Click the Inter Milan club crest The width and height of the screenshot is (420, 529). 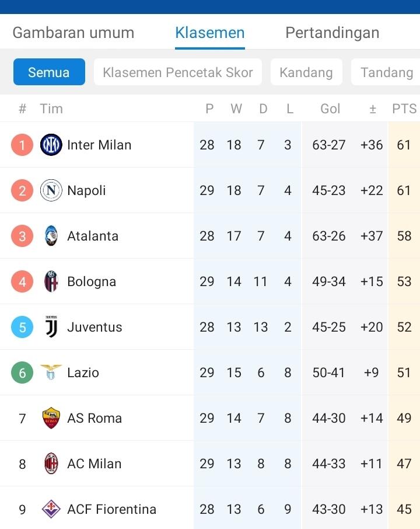pyautogui.click(x=51, y=145)
